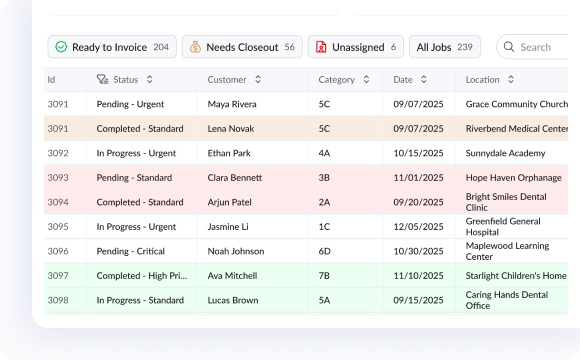Sort by Date column arrows
580x360 pixels.
[424, 79]
